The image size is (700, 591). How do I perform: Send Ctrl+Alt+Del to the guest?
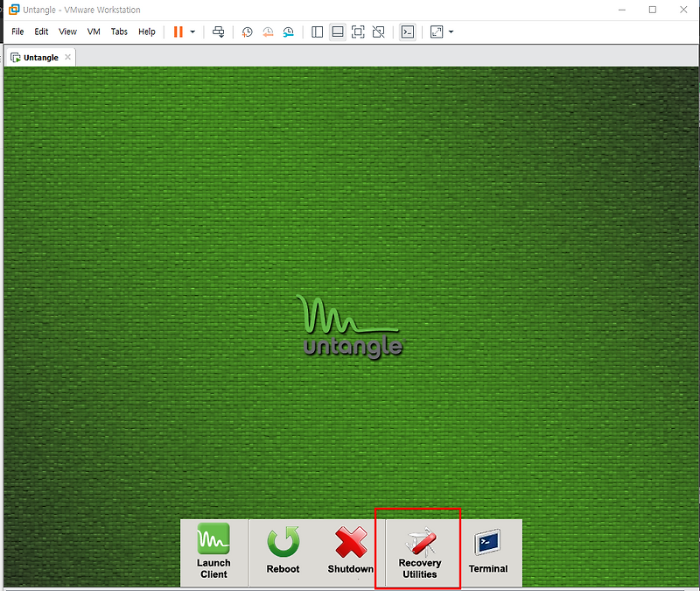(217, 32)
